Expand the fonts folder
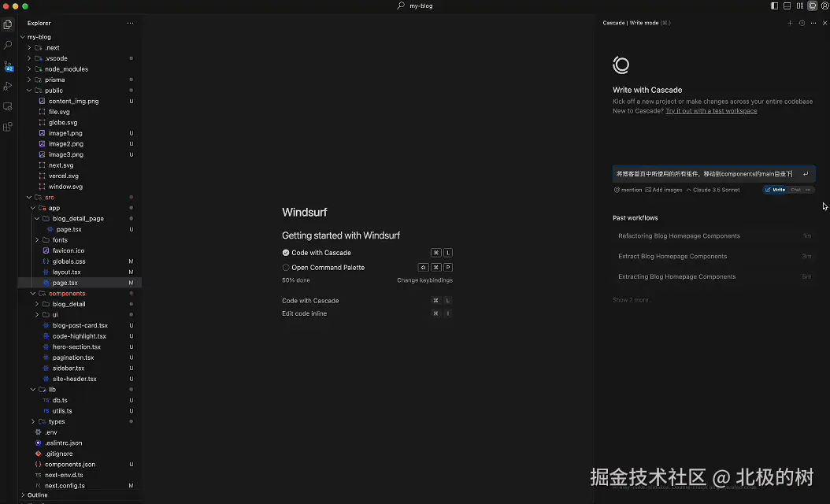The height and width of the screenshot is (504, 830). coord(37,240)
